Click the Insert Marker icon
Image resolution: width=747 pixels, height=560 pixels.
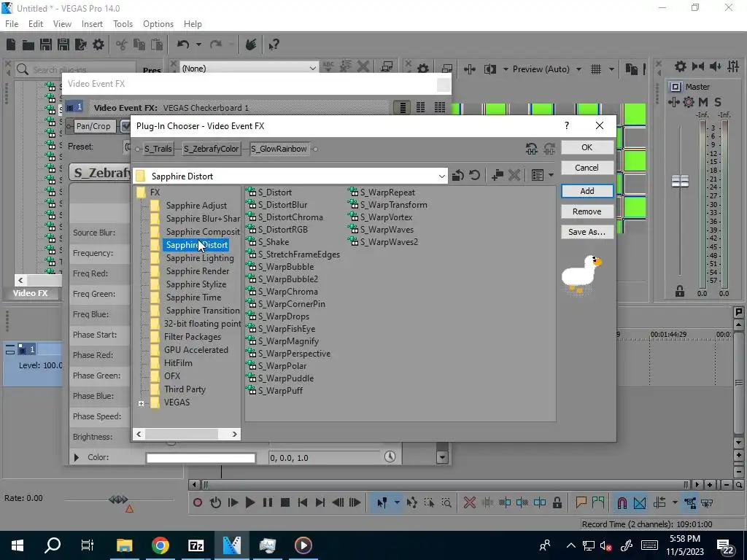tap(581, 502)
